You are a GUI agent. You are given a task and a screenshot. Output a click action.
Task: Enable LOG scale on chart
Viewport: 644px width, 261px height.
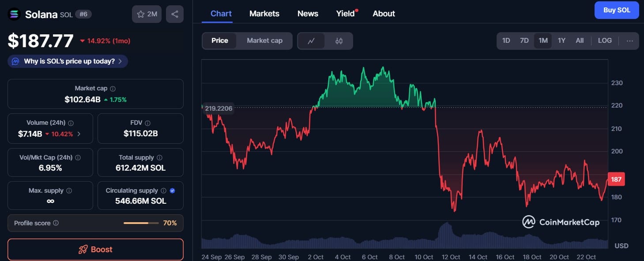coord(605,41)
